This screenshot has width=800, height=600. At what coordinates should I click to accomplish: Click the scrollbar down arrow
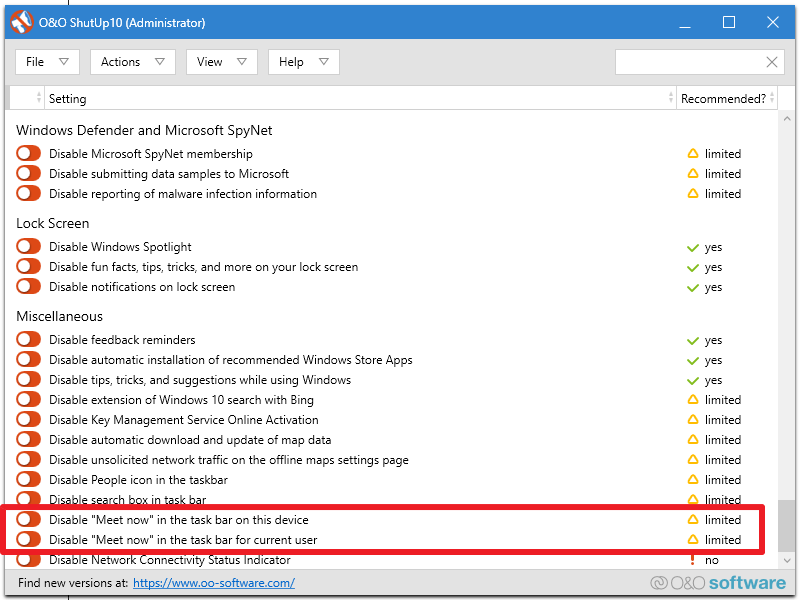[787, 560]
